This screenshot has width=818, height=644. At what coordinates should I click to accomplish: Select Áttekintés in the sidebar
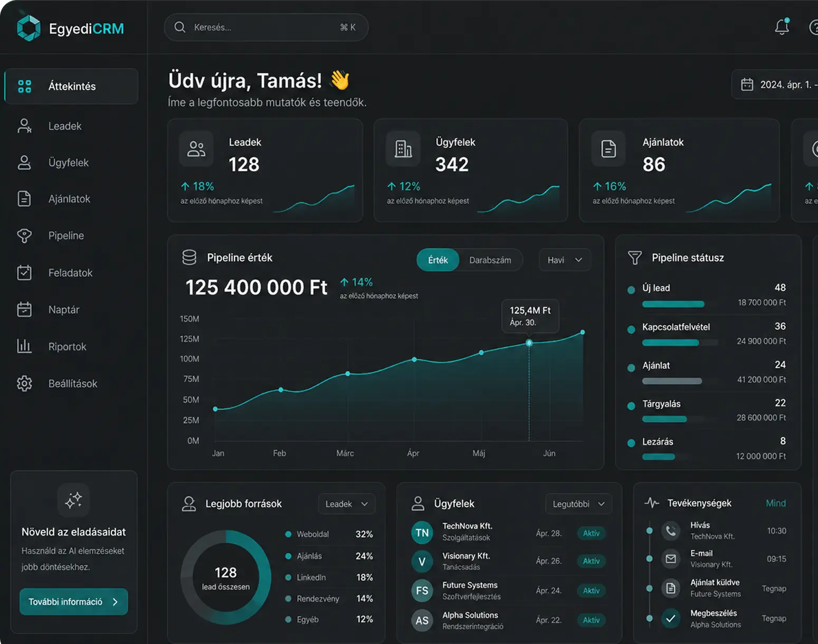tap(71, 86)
